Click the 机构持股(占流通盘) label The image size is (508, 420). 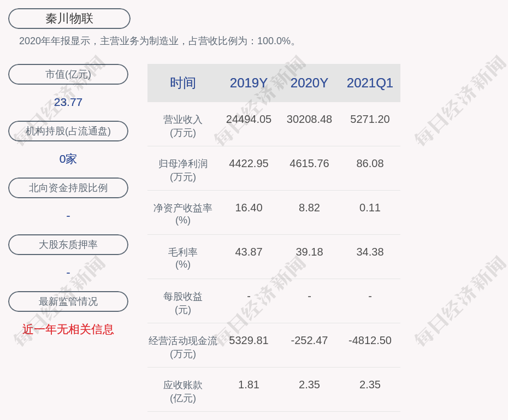[x=68, y=131]
